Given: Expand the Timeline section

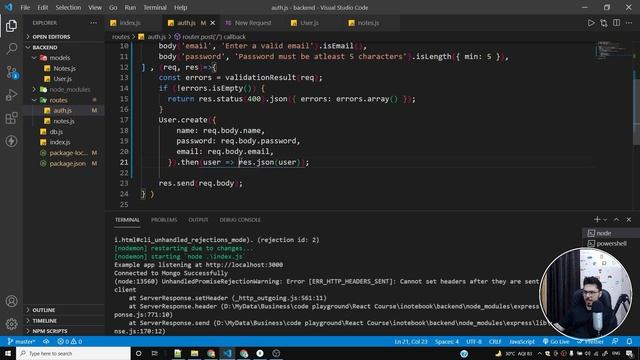Looking at the screenshot, I should click(x=64, y=321).
